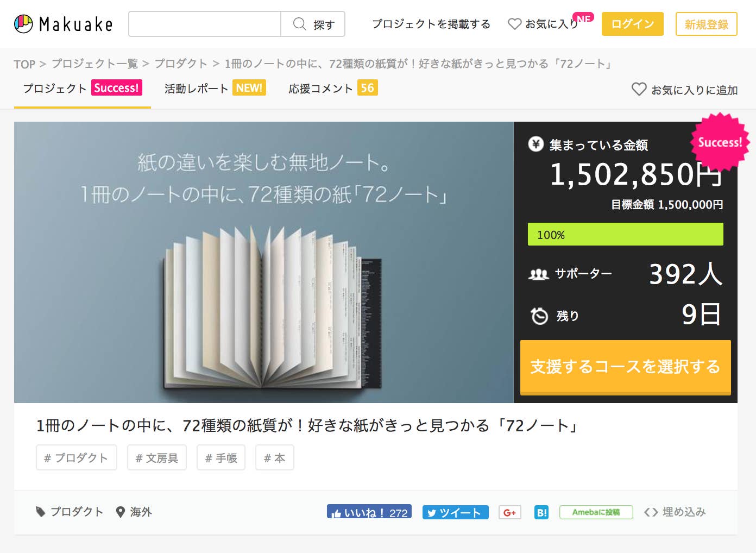Open プロジェクト一覧 breadcrumb
Image resolution: width=756 pixels, height=553 pixels.
(x=94, y=64)
